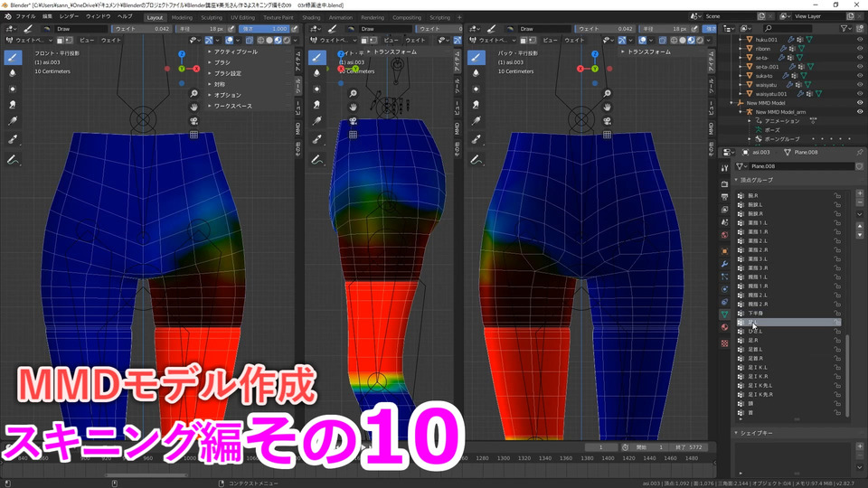Select the Annotate tool in front viewport
The image size is (868, 488).
click(13, 160)
